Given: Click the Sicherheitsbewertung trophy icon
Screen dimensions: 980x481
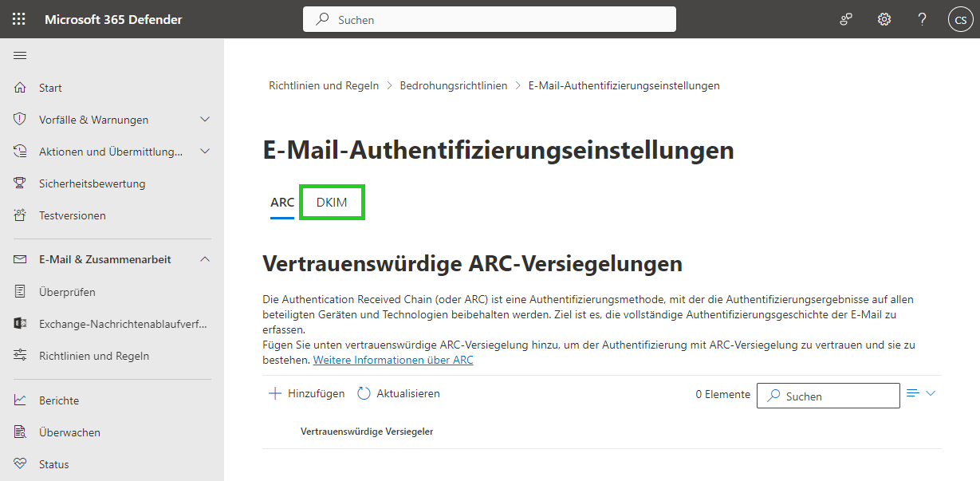Looking at the screenshot, I should pyautogui.click(x=20, y=183).
